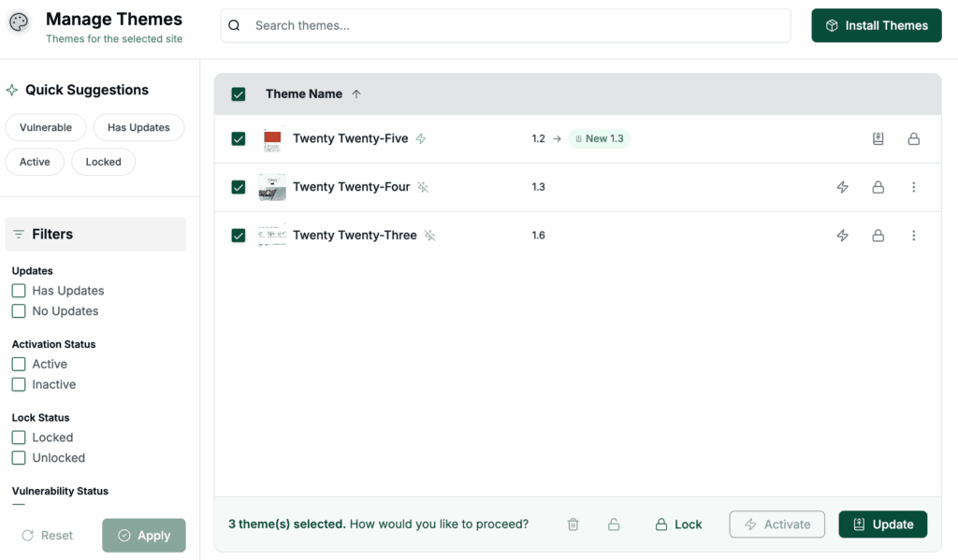Delete selected themes with the trash icon
The height and width of the screenshot is (560, 958).
tap(573, 524)
